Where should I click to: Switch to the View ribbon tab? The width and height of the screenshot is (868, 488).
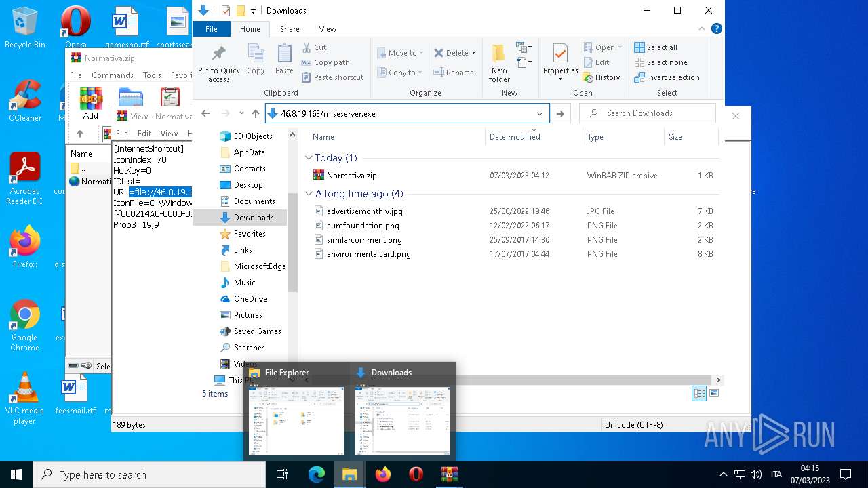(328, 29)
